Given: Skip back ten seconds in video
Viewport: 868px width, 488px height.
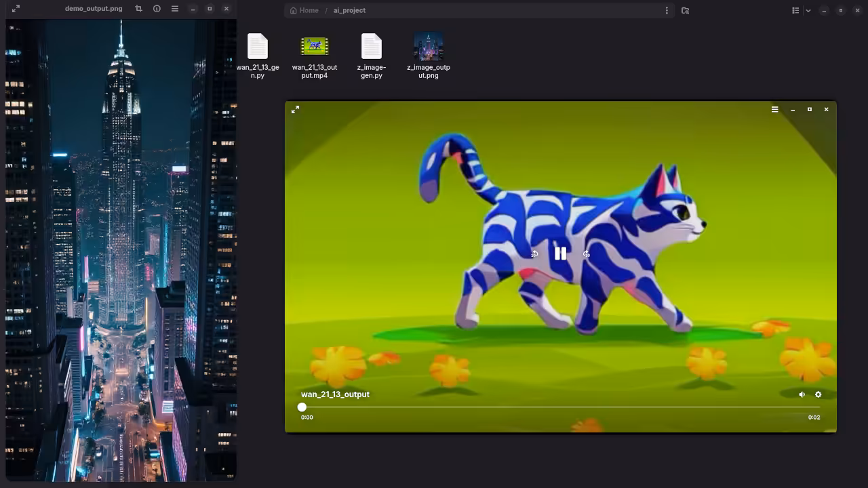Looking at the screenshot, I should coord(534,254).
